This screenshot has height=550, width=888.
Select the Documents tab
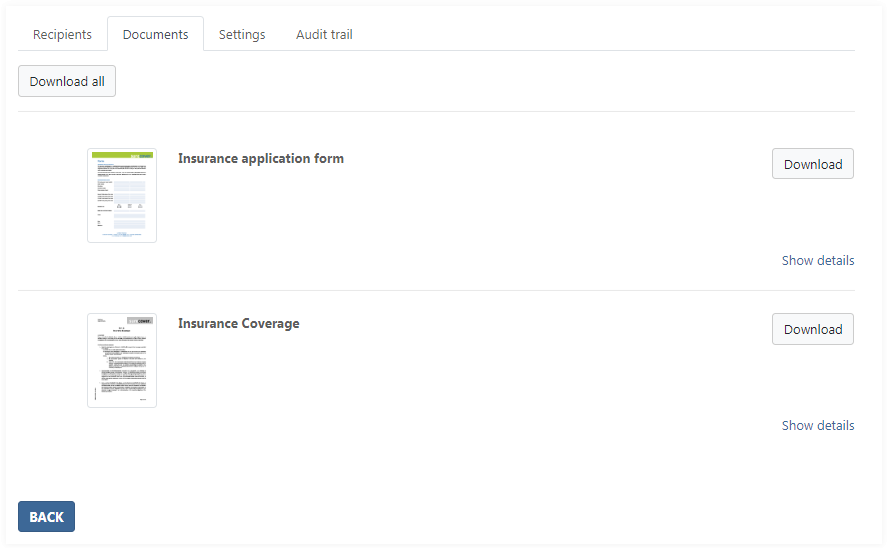155,34
